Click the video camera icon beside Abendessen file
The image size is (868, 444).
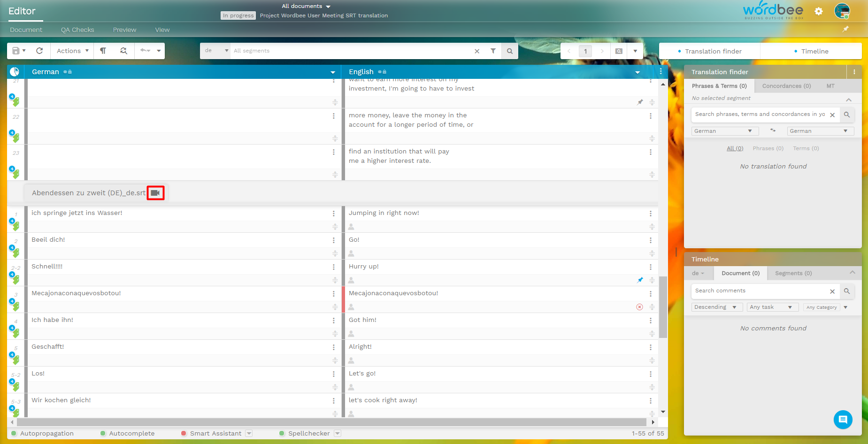[x=155, y=193]
